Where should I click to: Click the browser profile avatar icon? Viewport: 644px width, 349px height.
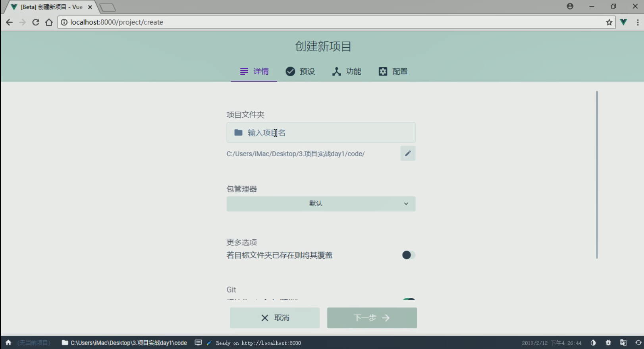pos(570,6)
